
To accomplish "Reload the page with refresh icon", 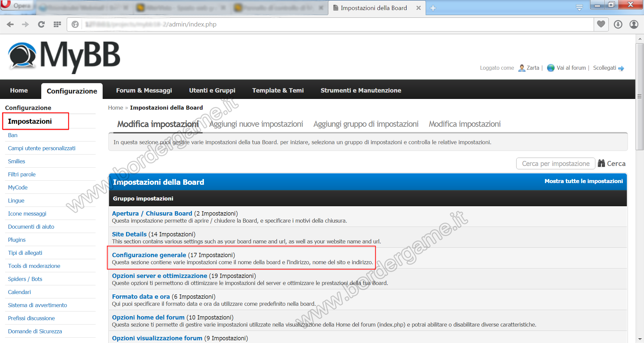I will [41, 24].
